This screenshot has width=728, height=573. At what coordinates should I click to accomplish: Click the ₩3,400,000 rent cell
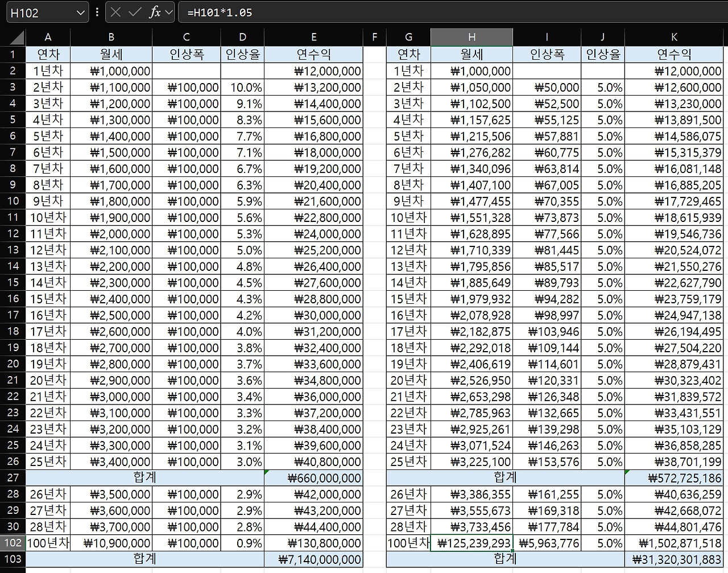click(111, 461)
